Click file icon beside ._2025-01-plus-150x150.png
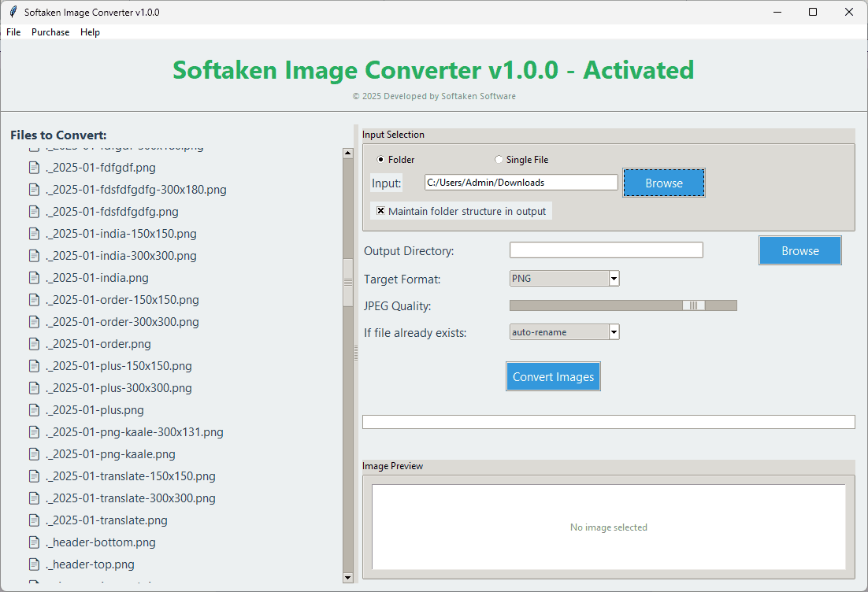Image resolution: width=868 pixels, height=592 pixels. pos(35,366)
